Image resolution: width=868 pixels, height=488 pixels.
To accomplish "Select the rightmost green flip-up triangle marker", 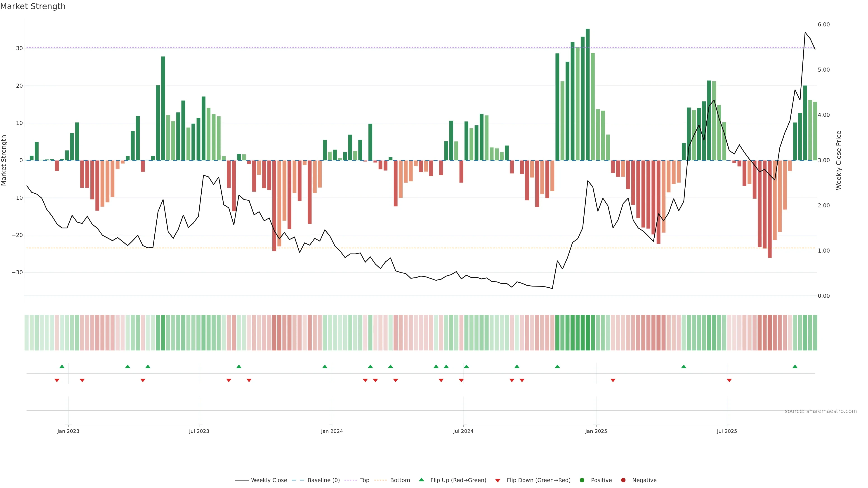I will (795, 366).
